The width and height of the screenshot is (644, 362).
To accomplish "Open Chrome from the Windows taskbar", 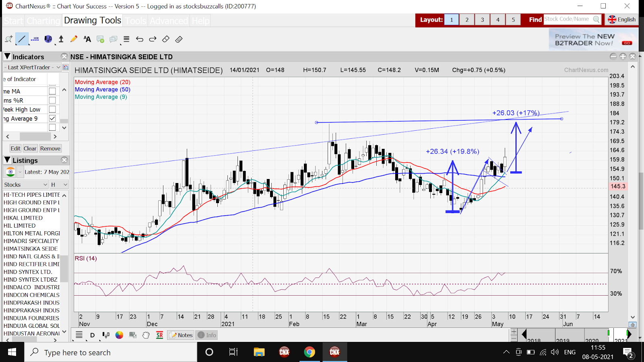I will click(309, 352).
